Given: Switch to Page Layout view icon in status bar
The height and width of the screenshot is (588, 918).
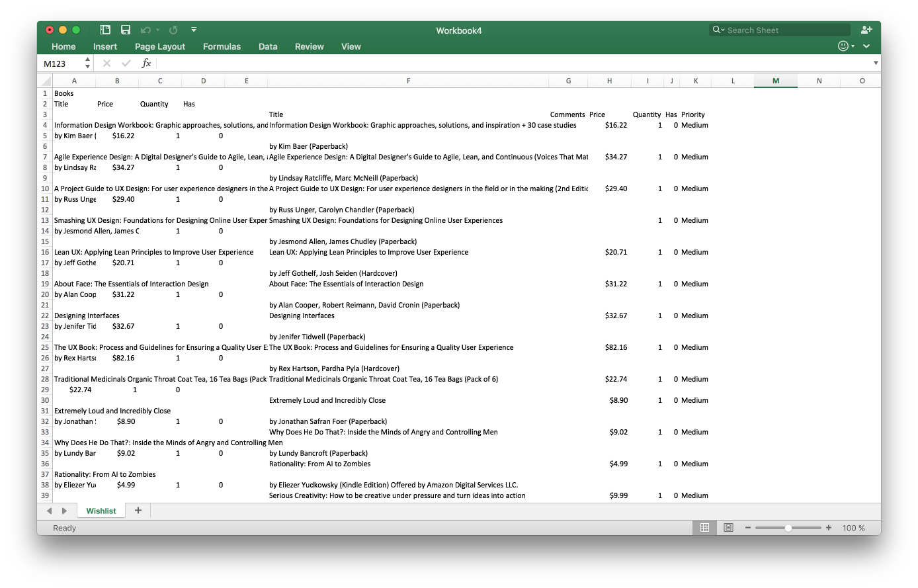Looking at the screenshot, I should (728, 527).
